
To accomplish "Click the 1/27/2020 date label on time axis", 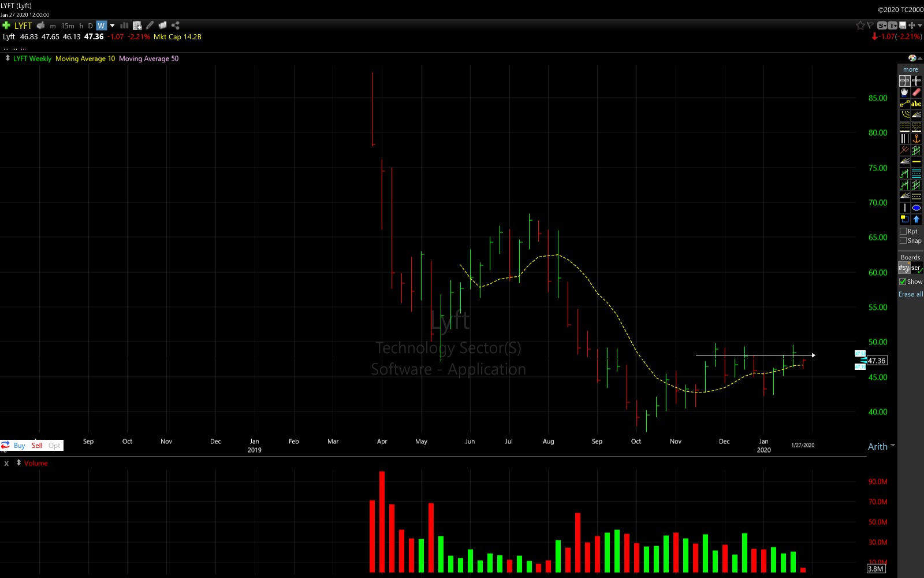I will point(803,445).
